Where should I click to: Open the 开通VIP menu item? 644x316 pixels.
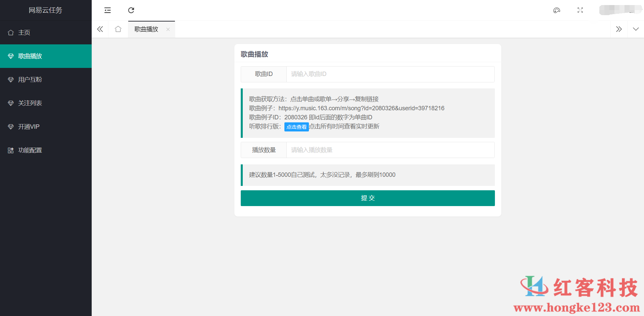coord(29,127)
